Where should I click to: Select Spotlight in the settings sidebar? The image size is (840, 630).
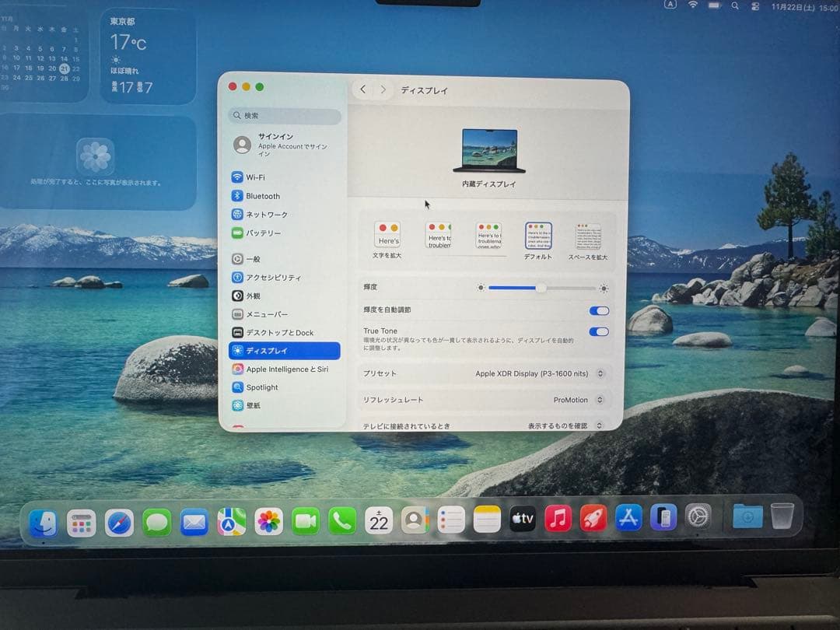(261, 387)
